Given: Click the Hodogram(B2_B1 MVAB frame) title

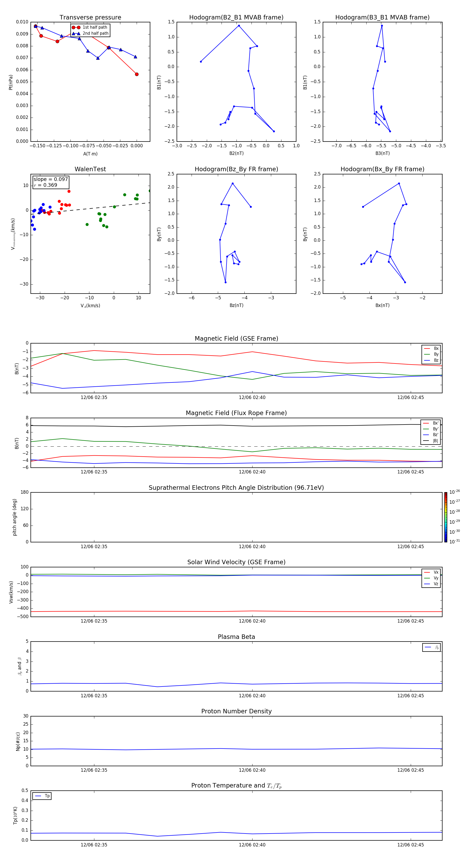Looking at the screenshot, I should point(236,18).
